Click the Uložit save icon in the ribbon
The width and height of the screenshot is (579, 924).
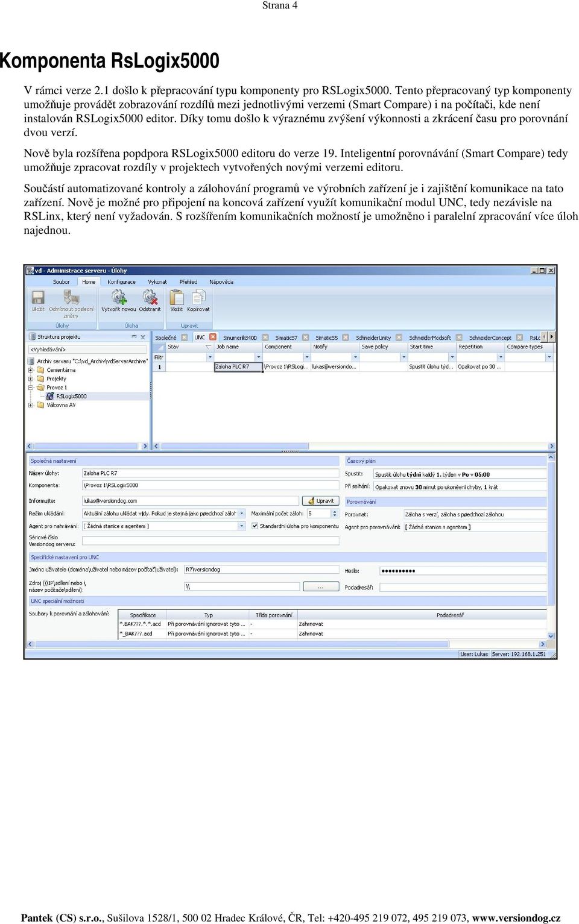38,297
